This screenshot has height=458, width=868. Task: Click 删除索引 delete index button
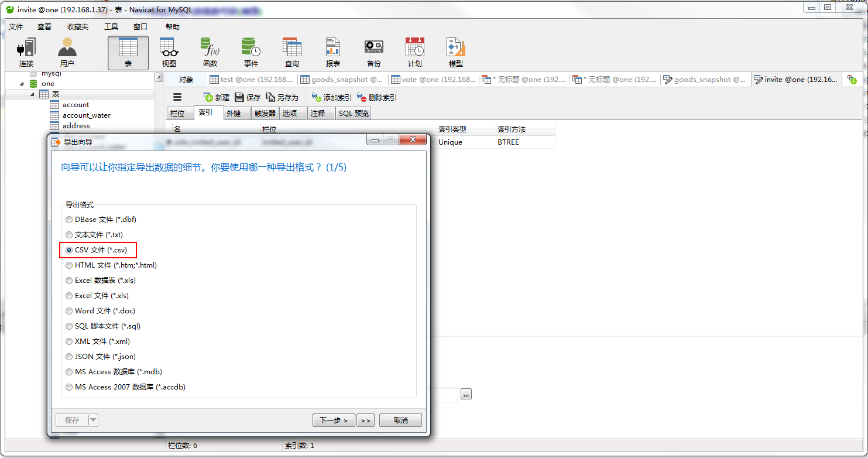pos(376,97)
